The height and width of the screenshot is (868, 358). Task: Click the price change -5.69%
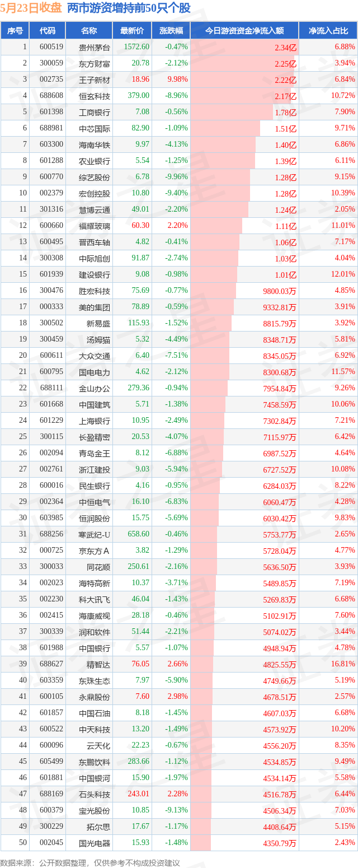coord(176,518)
